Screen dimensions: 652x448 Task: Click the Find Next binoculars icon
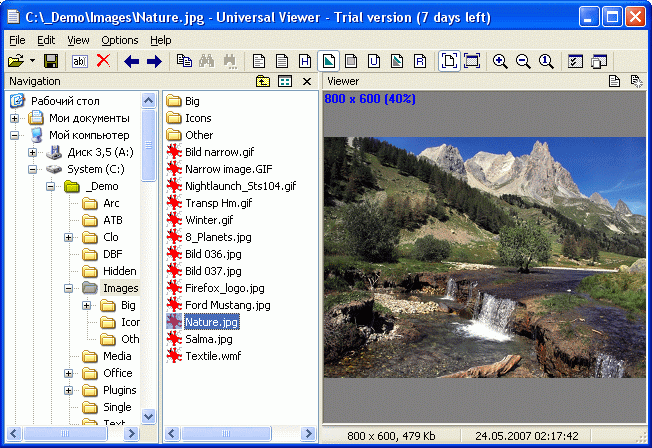coord(230,61)
